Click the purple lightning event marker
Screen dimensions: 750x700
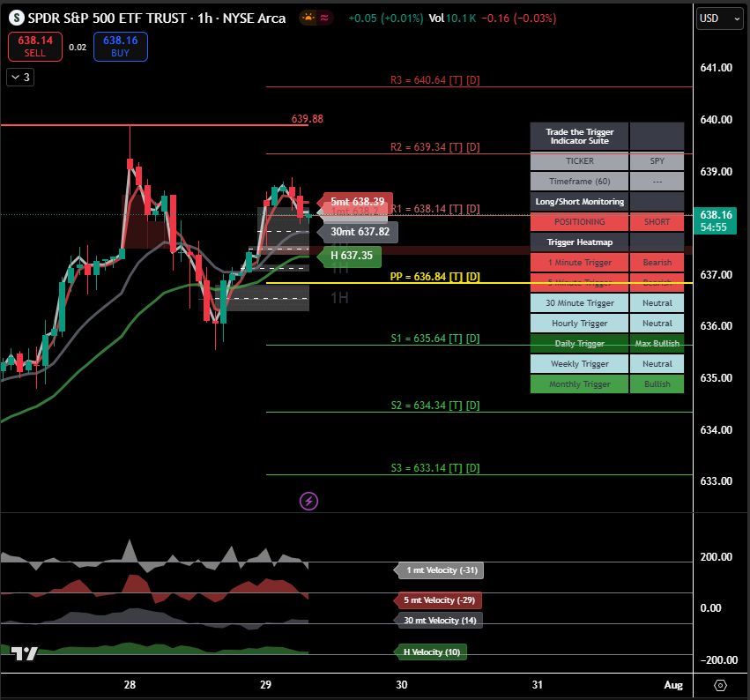coord(308,501)
